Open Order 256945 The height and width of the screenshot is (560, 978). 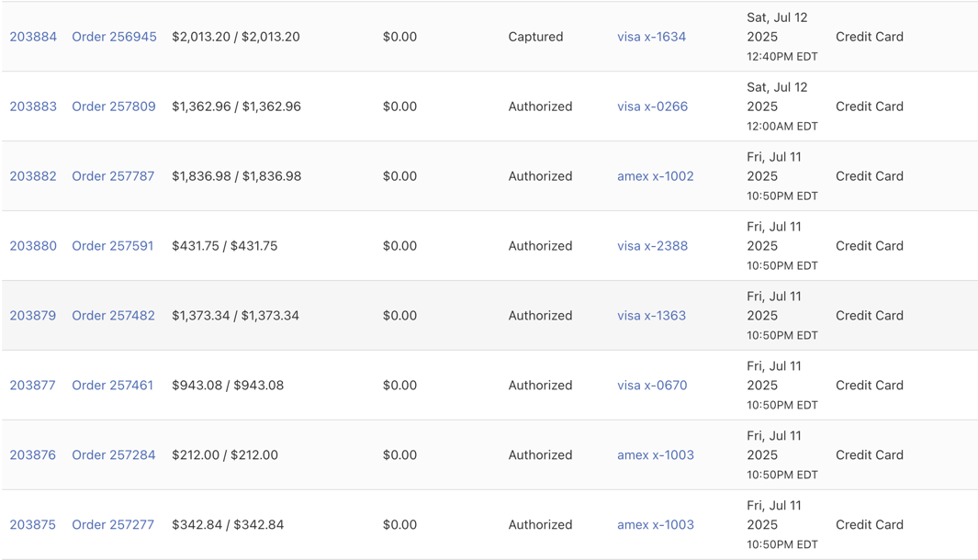[114, 37]
